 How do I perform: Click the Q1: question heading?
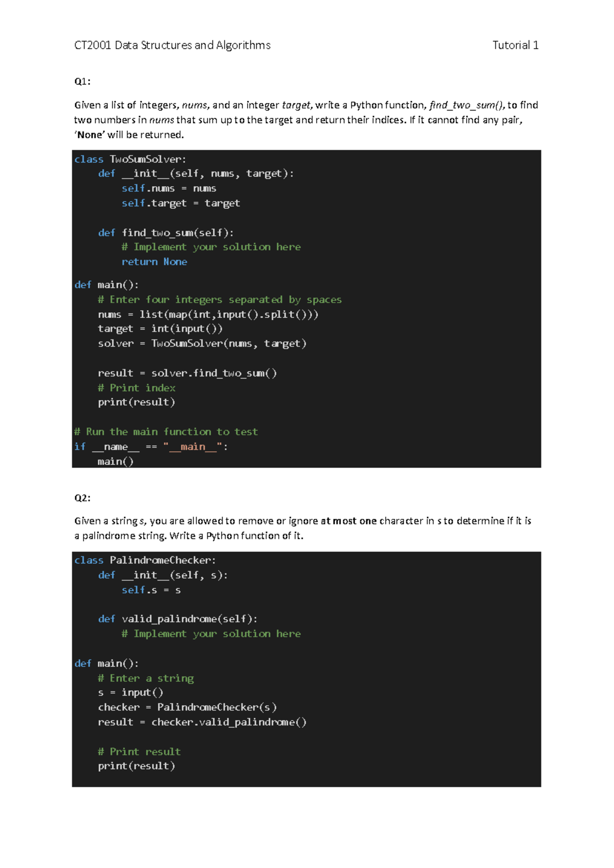coord(82,81)
